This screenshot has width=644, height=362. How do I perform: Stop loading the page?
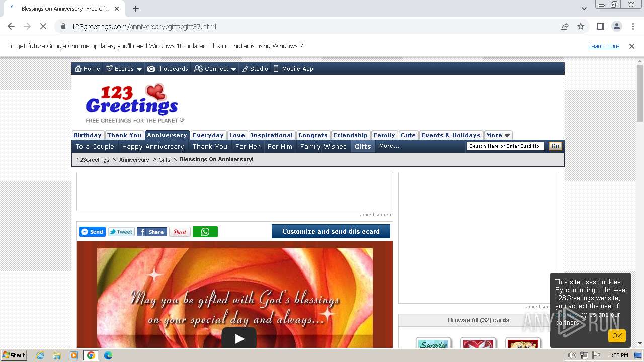(43, 26)
